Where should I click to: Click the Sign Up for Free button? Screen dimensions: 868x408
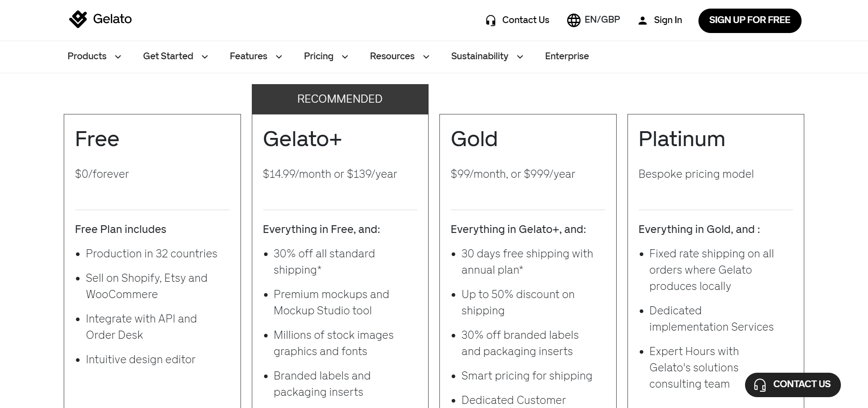pos(750,20)
